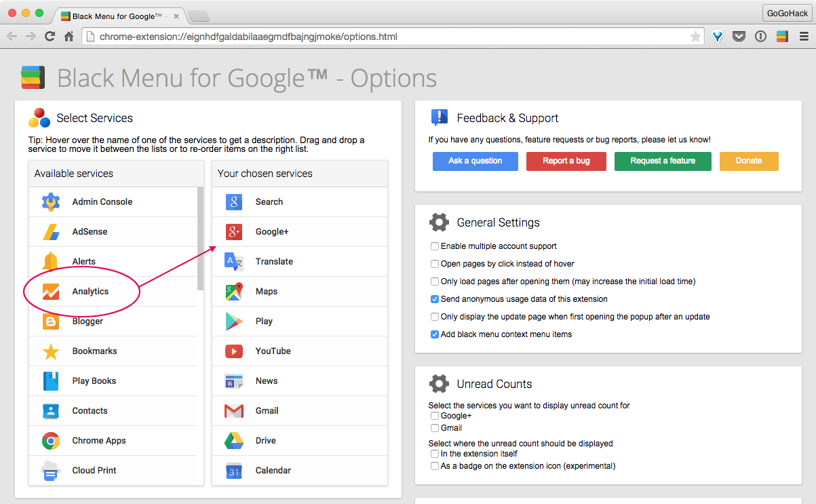This screenshot has height=504, width=816.
Task: Click the Report a bug button
Action: click(566, 161)
